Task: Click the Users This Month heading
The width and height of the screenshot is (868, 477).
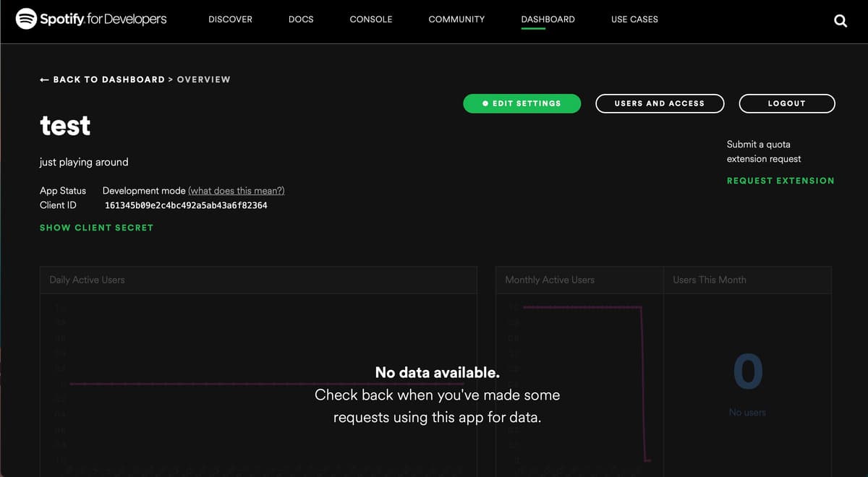Action: pos(710,280)
